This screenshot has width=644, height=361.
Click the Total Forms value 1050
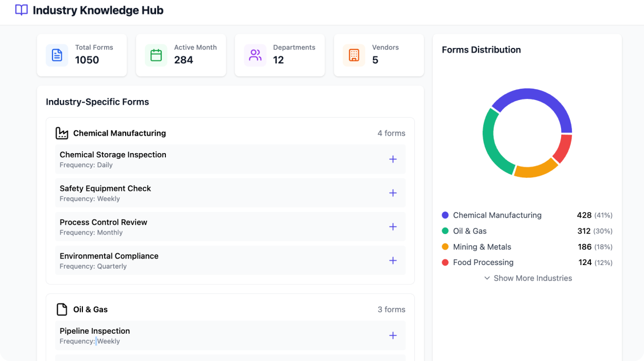(x=87, y=60)
